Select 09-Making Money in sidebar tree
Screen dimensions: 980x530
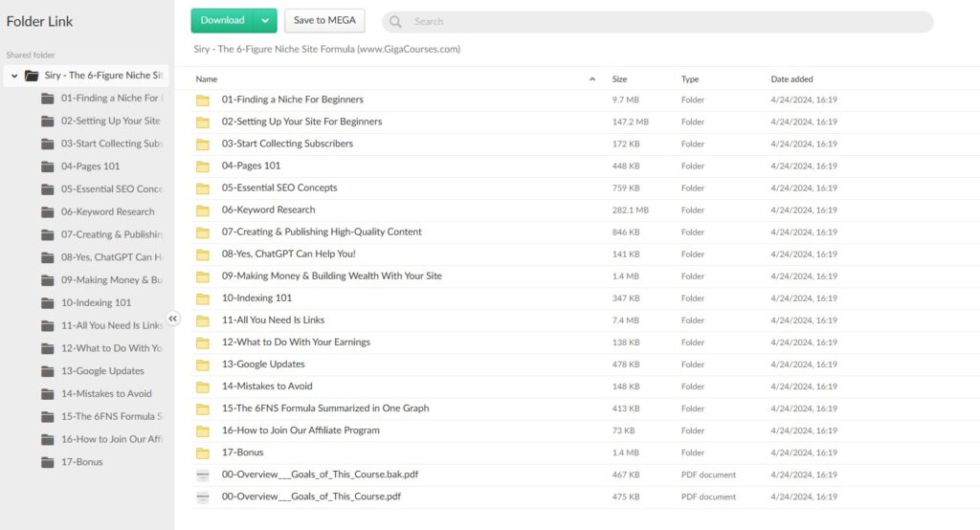[x=111, y=280]
